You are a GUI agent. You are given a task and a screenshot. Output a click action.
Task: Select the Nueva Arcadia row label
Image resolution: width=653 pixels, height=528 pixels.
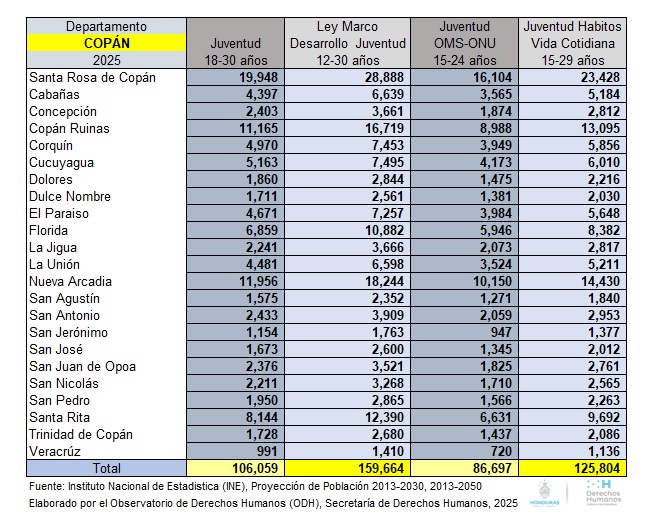(x=70, y=281)
